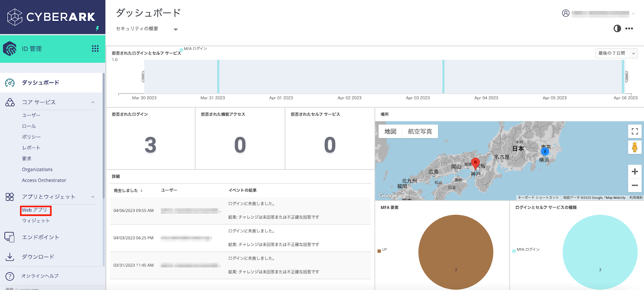Open the Access Orchestrator link
Viewport: 644px width, 290px height.
tap(44, 180)
